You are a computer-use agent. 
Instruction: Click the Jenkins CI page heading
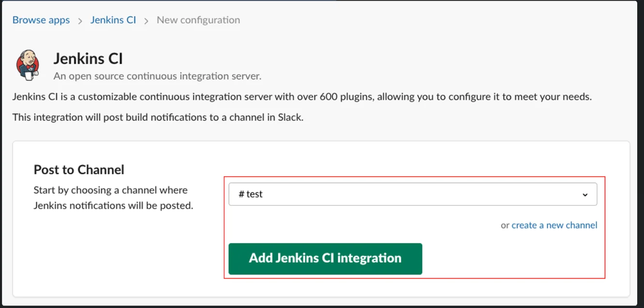[88, 59]
